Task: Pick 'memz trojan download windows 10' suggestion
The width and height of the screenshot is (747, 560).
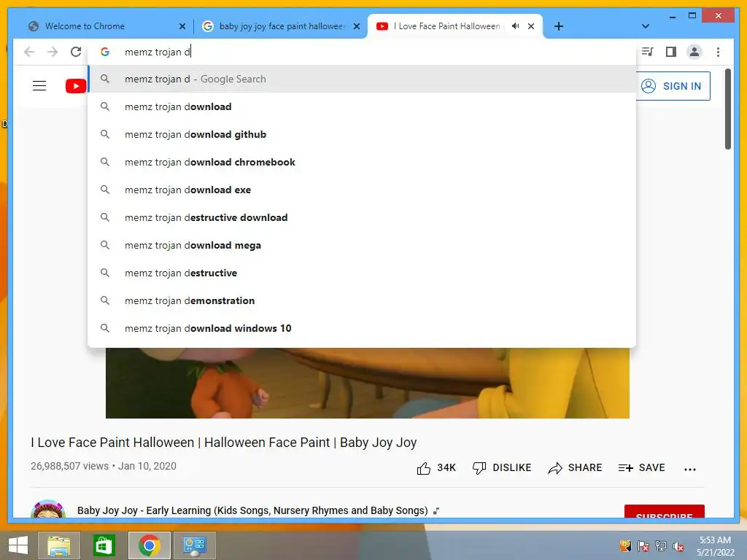Action: tap(362, 328)
